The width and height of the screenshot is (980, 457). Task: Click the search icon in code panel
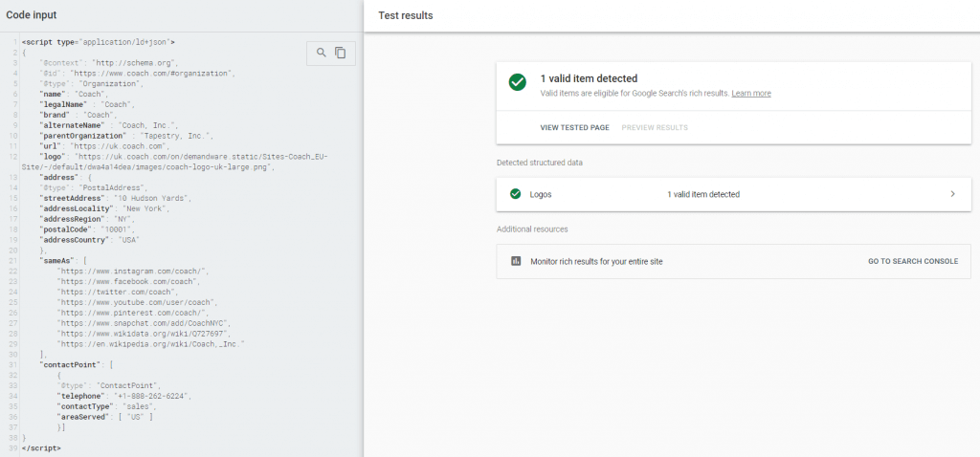point(322,53)
